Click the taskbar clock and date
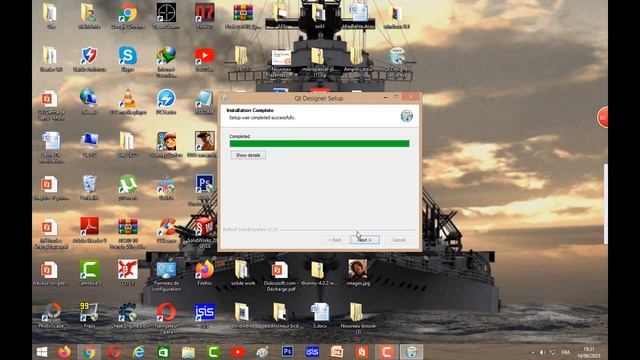 pos(589,353)
